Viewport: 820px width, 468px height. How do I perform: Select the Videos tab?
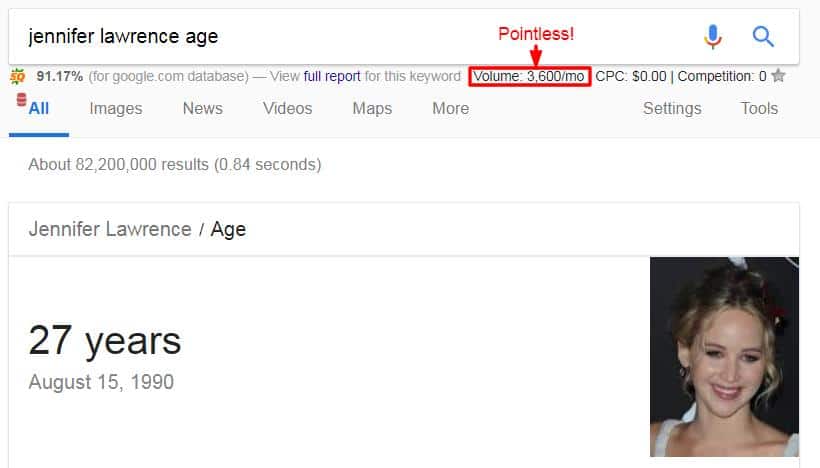(x=287, y=108)
